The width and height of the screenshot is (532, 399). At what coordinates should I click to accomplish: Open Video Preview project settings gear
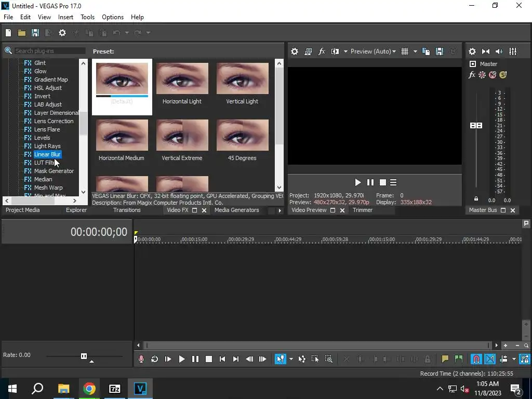click(x=295, y=51)
